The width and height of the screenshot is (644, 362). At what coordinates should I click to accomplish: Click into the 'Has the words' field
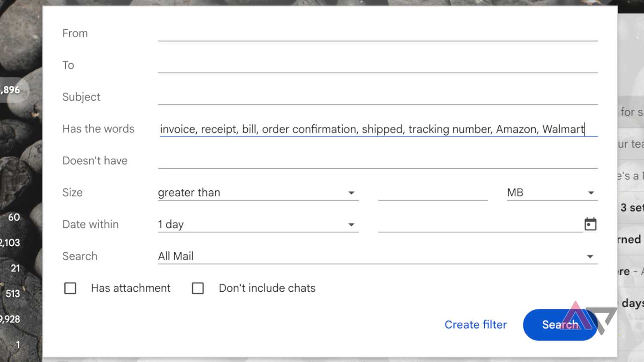(x=378, y=129)
